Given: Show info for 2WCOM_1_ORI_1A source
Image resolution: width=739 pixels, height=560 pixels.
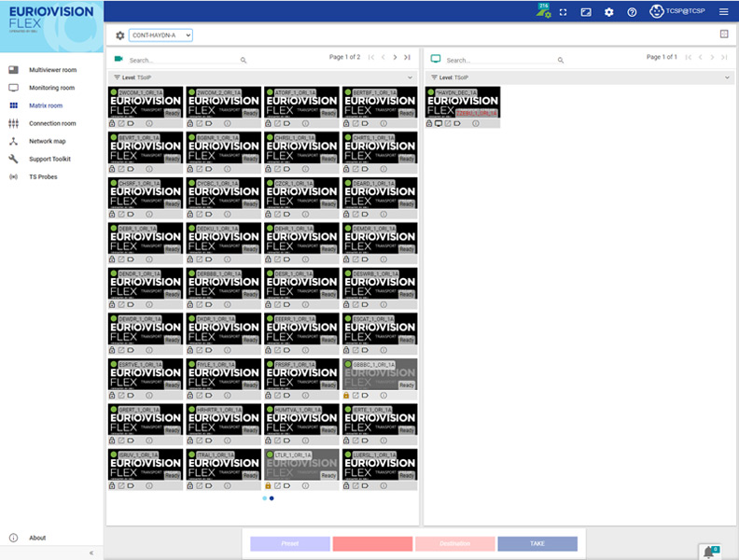Looking at the screenshot, I should coord(147,123).
